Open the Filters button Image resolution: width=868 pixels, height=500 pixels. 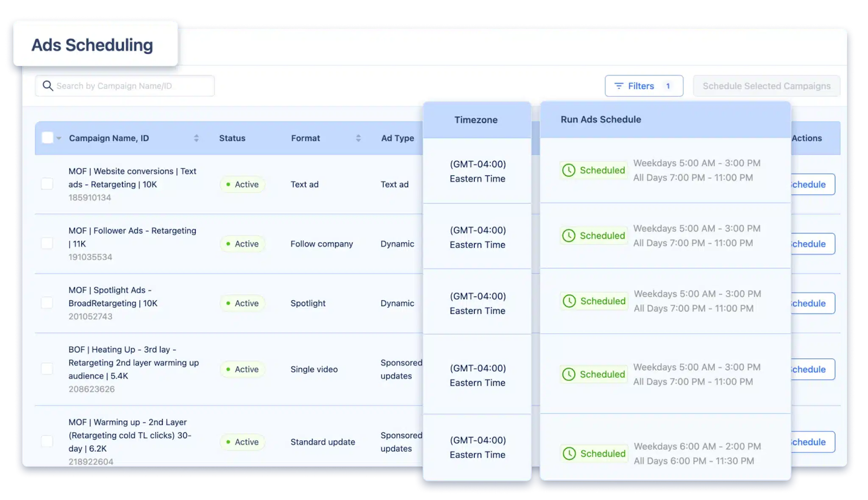(643, 86)
